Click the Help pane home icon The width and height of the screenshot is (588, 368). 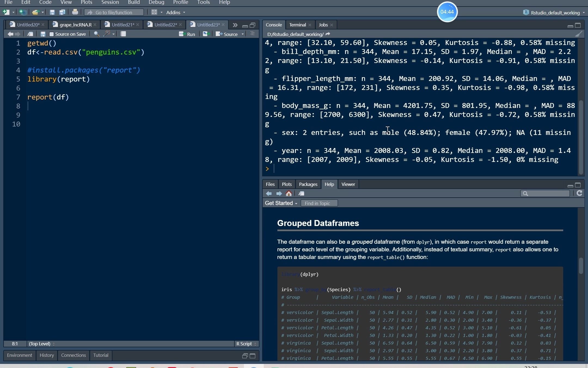point(289,194)
